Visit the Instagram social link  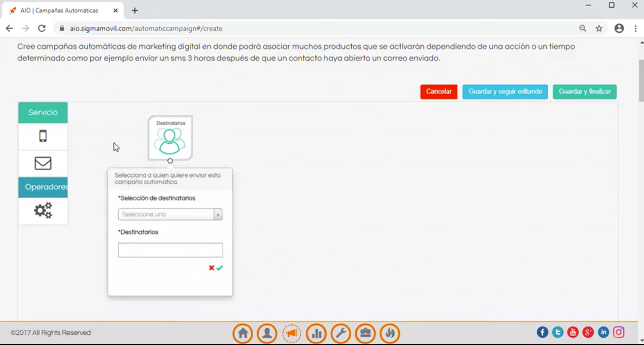[x=619, y=332]
